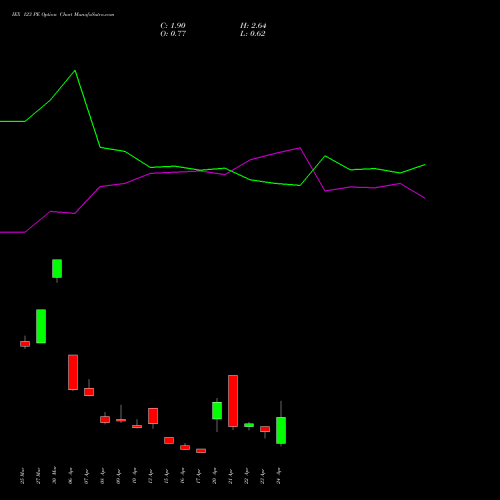The height and width of the screenshot is (500, 500).
Task: Select the open value 'O: 0.77'
Action: (x=173, y=34)
